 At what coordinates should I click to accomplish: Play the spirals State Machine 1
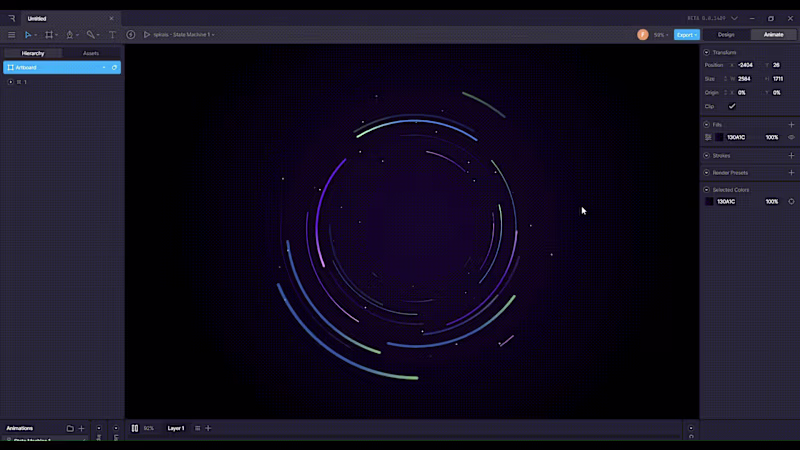(x=146, y=35)
